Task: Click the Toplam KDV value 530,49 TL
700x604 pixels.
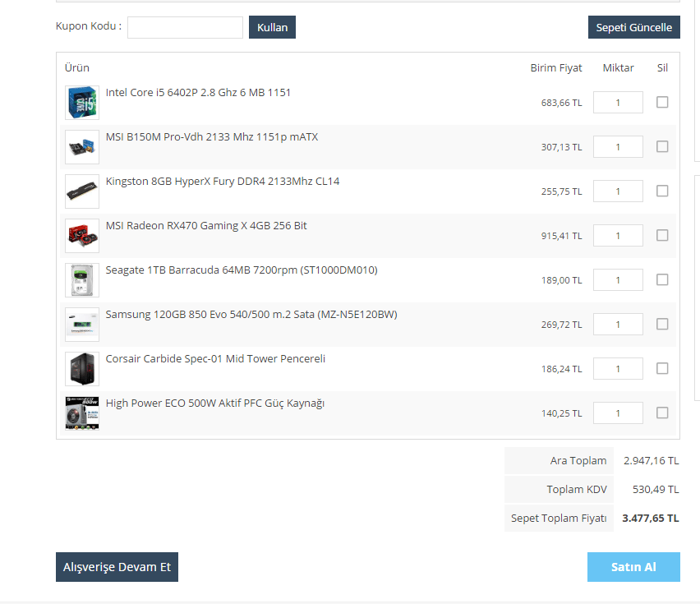Action: 656,490
